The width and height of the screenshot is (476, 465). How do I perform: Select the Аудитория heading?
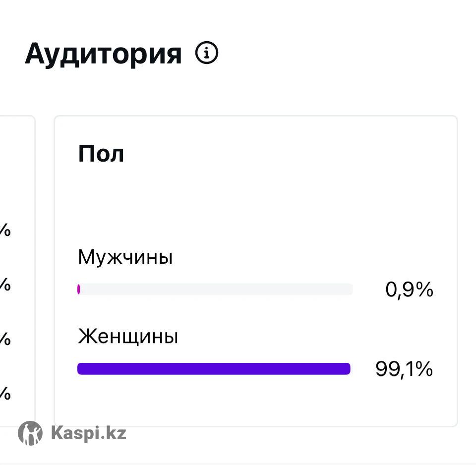point(103,54)
